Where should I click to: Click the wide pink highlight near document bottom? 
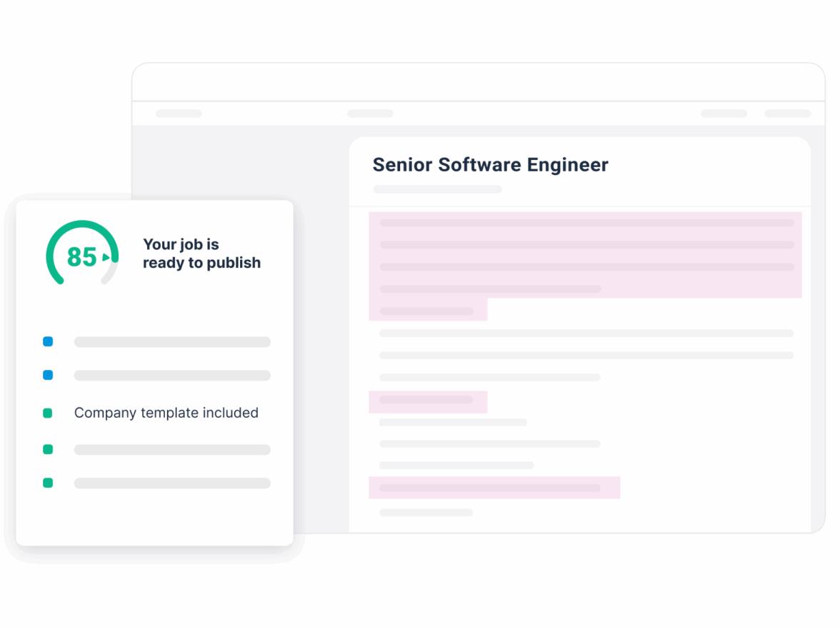494,488
